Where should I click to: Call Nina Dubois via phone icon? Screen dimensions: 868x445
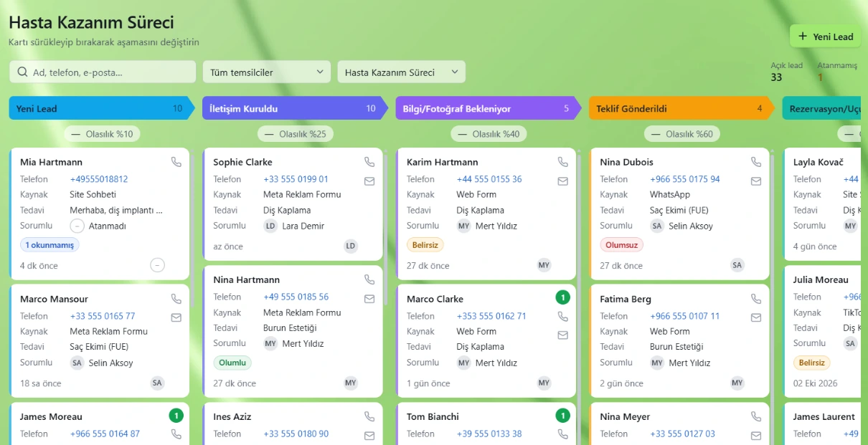[x=756, y=162]
